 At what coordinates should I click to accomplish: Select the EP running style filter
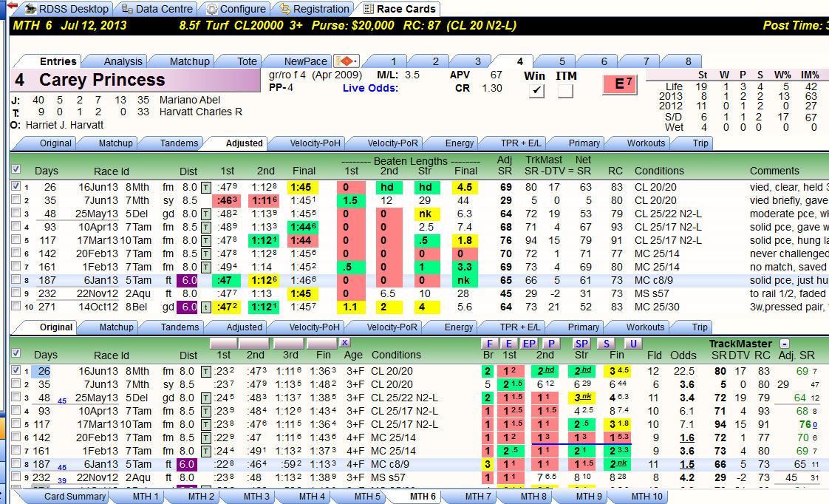pos(529,343)
